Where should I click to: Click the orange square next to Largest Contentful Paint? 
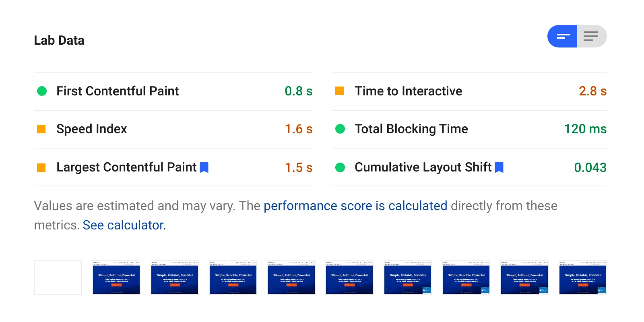pyautogui.click(x=41, y=167)
